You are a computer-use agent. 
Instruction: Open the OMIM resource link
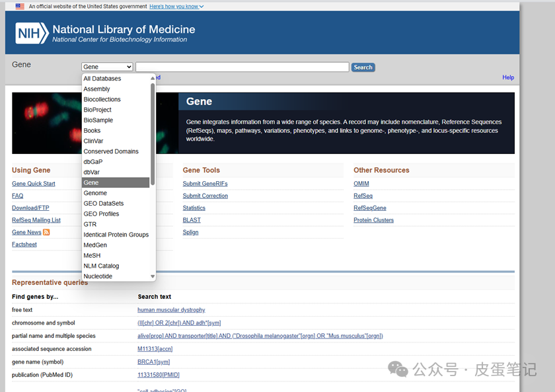pyautogui.click(x=361, y=183)
